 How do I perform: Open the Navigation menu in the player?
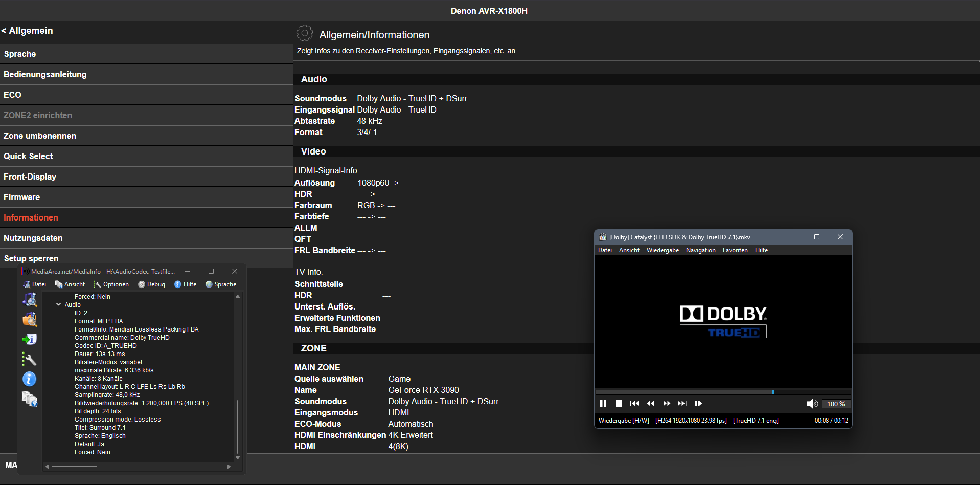pos(700,250)
